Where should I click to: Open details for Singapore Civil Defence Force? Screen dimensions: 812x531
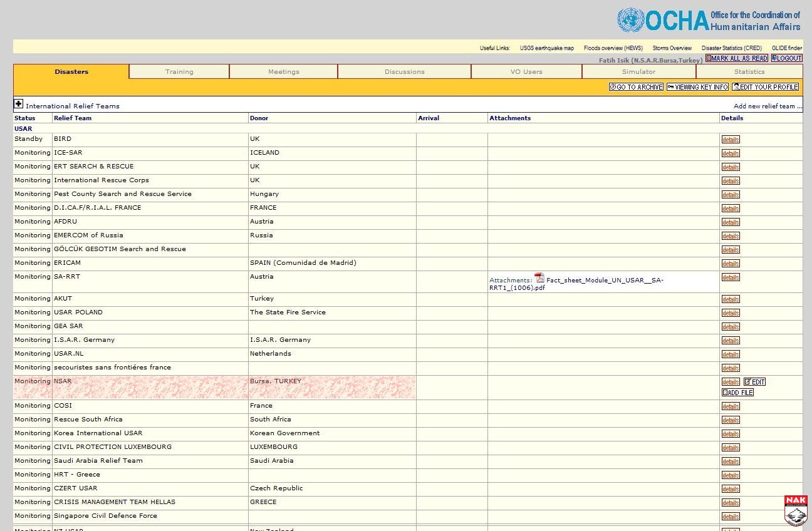click(731, 517)
